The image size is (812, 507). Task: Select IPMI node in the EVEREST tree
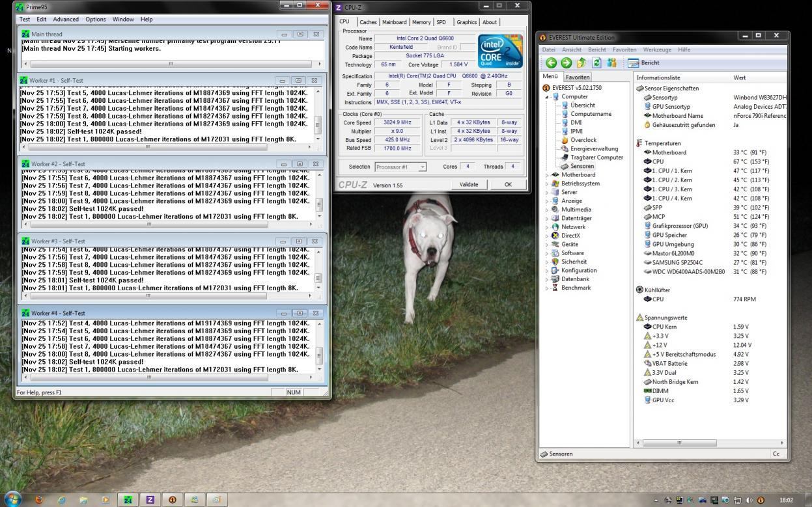pos(576,131)
